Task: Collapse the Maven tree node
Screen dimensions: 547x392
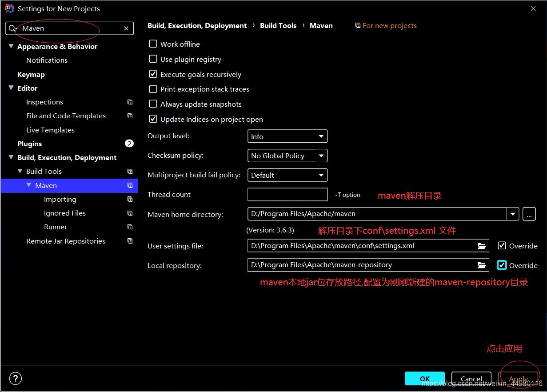Action: tap(29, 185)
